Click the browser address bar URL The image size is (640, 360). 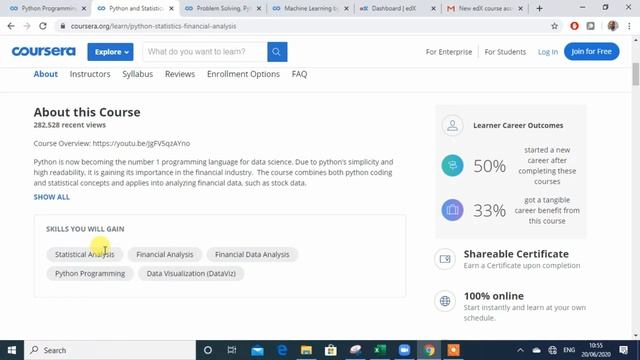pyautogui.click(x=153, y=26)
